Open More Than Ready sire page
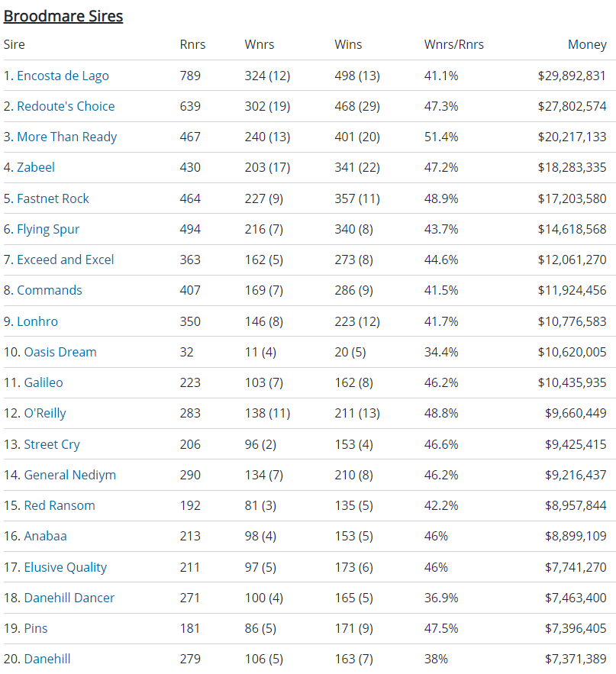Screen dimensions: 616x674 click(x=66, y=137)
